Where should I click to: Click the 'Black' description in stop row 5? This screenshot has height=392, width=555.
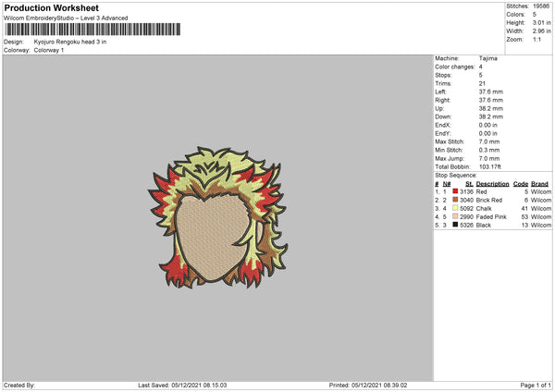click(484, 226)
